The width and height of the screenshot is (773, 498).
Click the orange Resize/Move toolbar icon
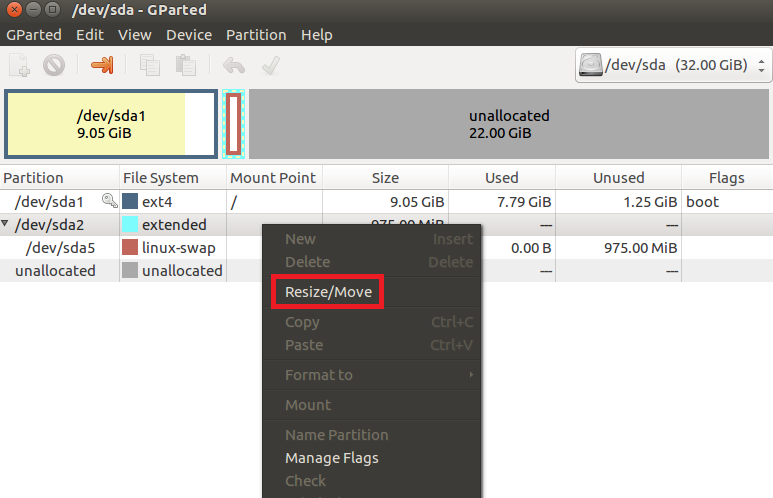tap(102, 65)
